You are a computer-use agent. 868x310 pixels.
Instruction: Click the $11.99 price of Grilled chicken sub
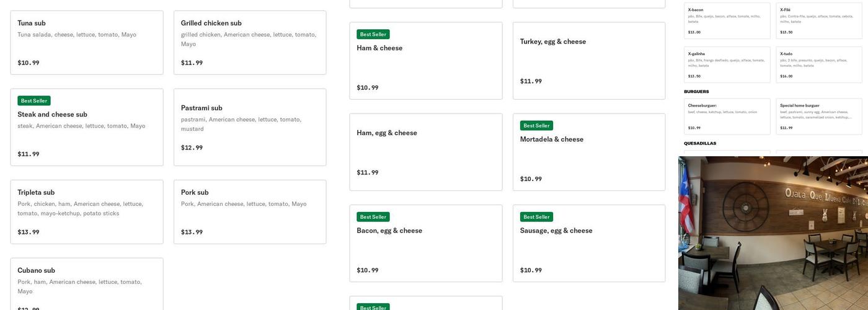[x=192, y=63]
